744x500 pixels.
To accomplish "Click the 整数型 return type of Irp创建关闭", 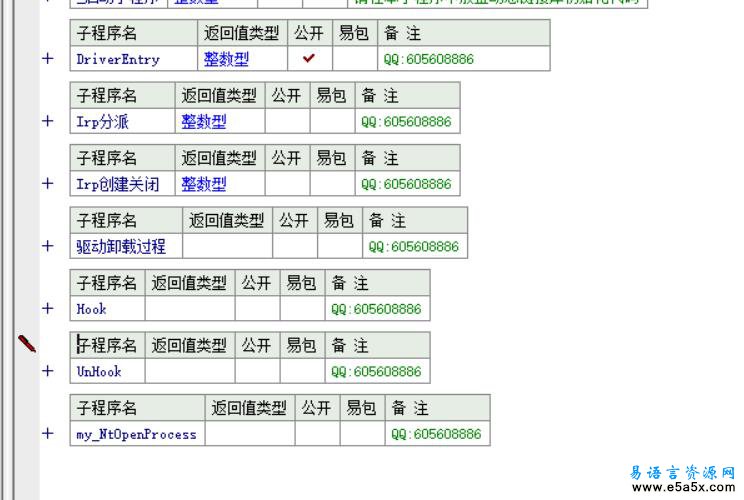I will 204,184.
